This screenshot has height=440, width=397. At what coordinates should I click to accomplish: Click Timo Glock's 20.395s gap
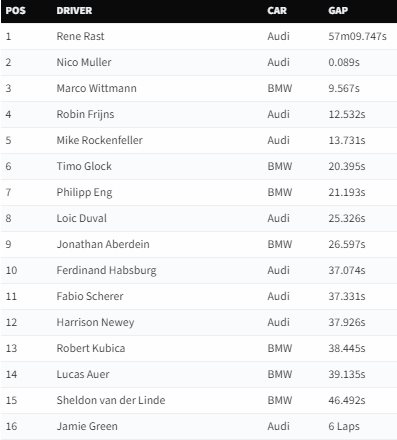coord(347,166)
